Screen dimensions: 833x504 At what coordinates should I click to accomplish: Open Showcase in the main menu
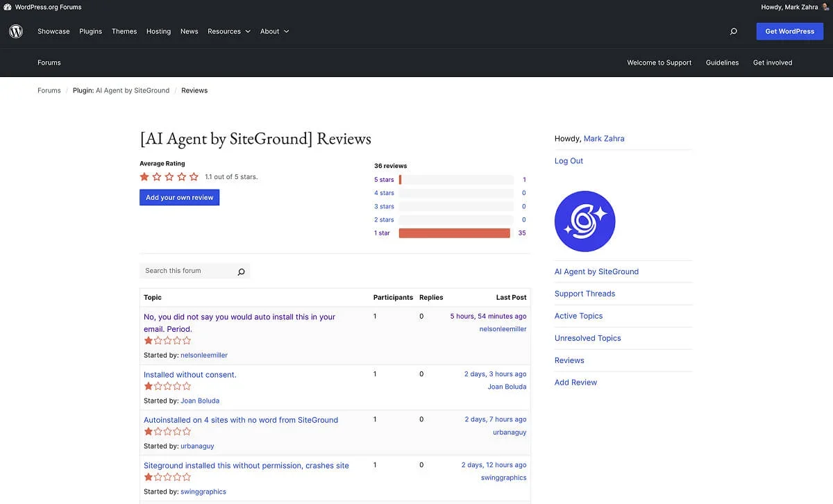53,31
